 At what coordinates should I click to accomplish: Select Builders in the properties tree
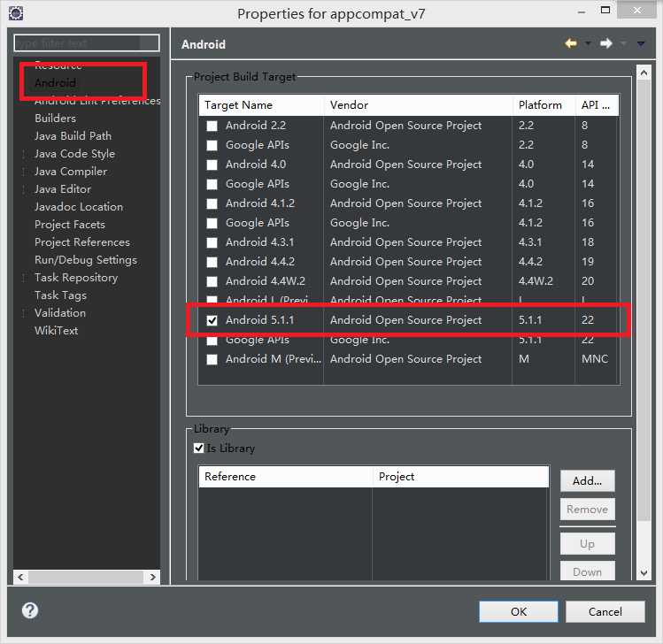(x=56, y=119)
